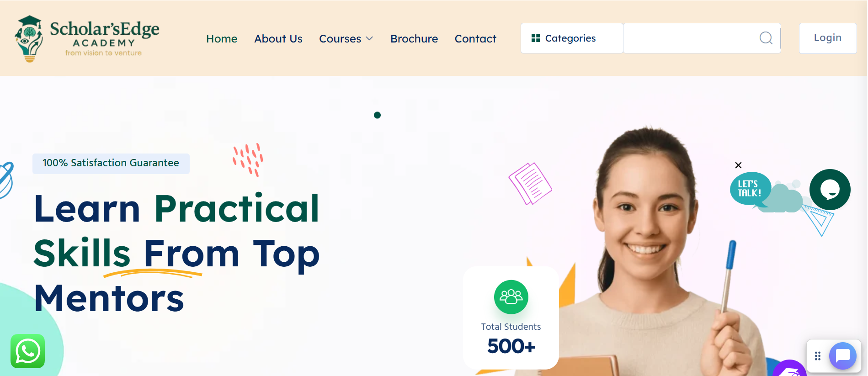Open the Contact page link
The image size is (868, 376).
point(475,39)
